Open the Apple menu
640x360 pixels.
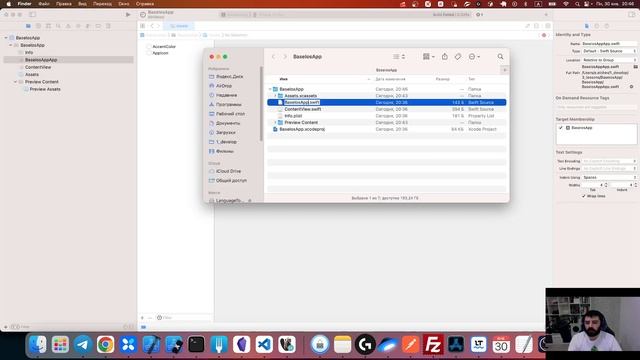[8, 4]
